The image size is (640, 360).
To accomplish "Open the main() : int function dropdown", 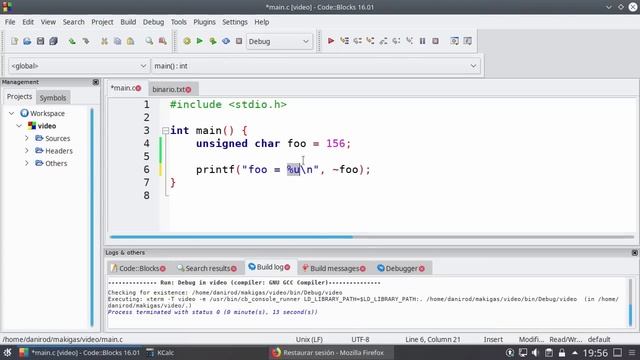I will coord(316,66).
